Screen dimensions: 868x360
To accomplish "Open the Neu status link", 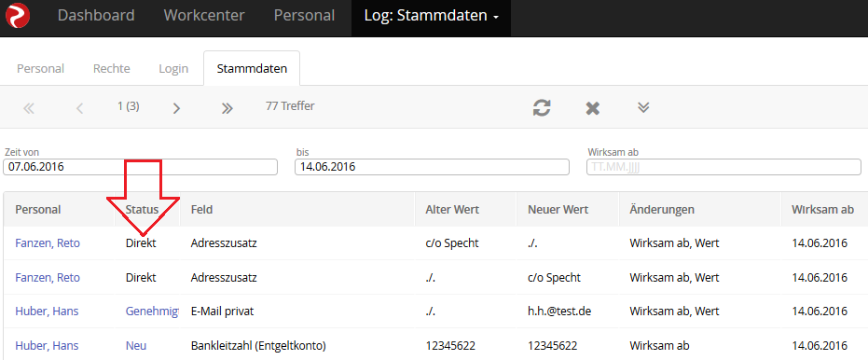I will click(136, 346).
